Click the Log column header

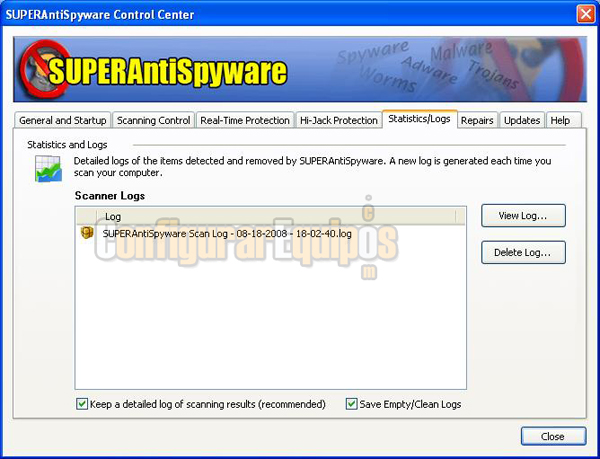(276, 216)
